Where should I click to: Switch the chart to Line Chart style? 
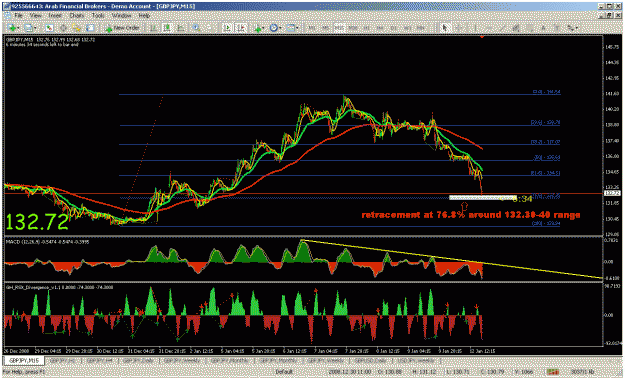point(181,28)
